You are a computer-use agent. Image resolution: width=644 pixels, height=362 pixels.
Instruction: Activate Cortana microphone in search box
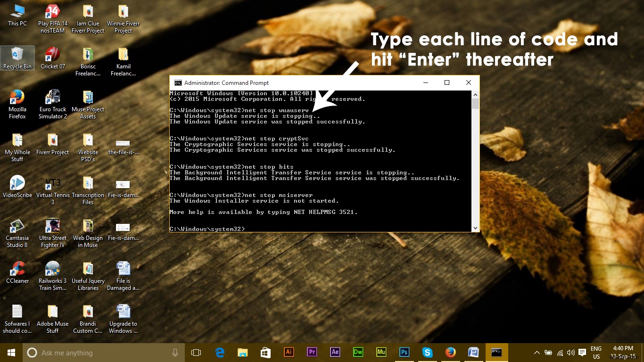(x=175, y=353)
